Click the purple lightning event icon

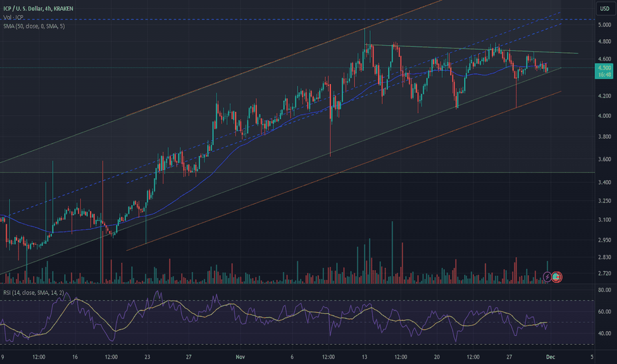click(x=547, y=277)
